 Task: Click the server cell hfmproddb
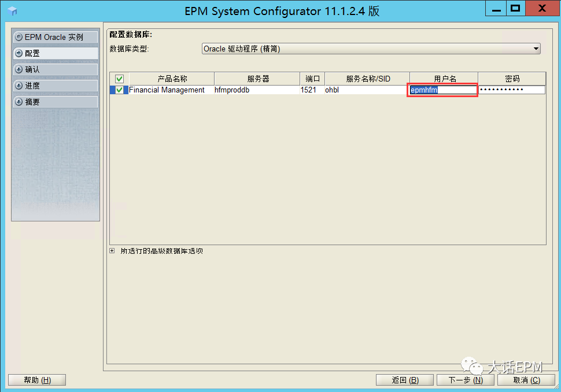pyautogui.click(x=257, y=90)
